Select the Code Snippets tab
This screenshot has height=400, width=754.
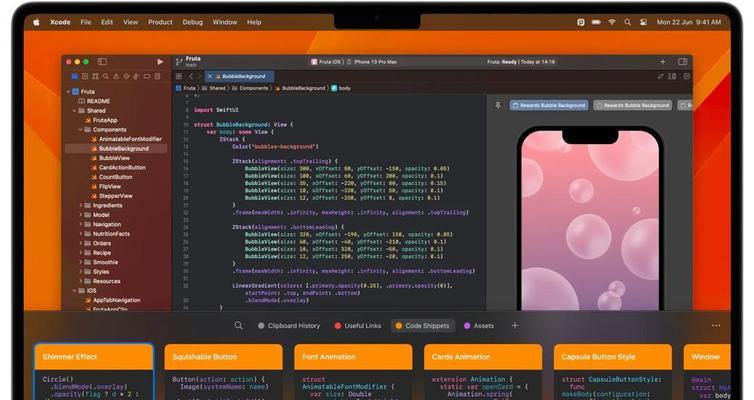(x=422, y=325)
